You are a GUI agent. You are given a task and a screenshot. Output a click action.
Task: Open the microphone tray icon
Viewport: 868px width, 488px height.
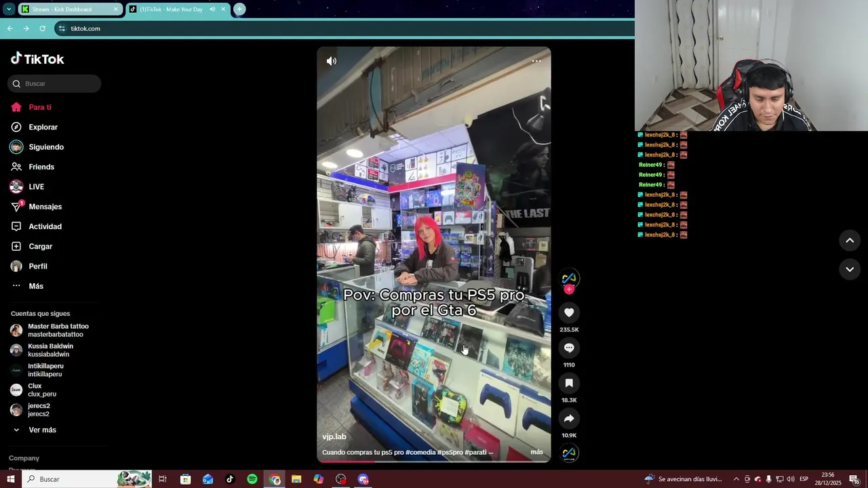pyautogui.click(x=768, y=479)
